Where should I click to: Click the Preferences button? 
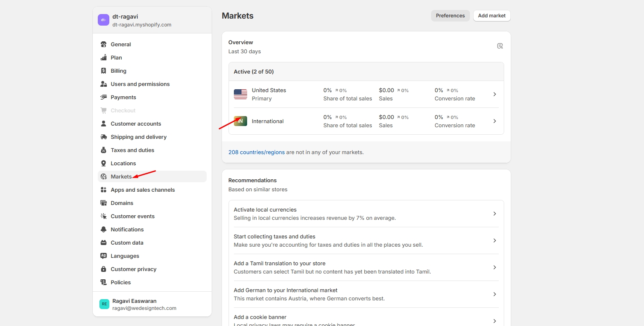coord(450,16)
